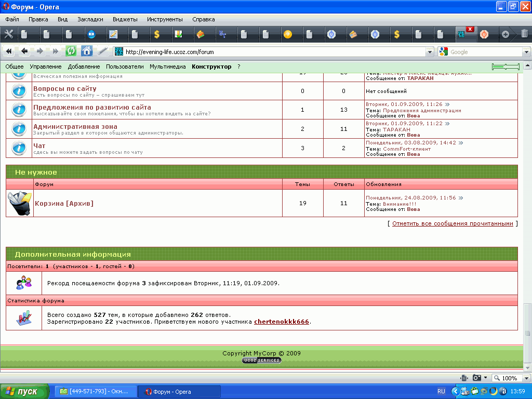Viewport: 532px width, 399px height.
Task: Open the Windows пуск Start menu
Action: [x=24, y=392]
